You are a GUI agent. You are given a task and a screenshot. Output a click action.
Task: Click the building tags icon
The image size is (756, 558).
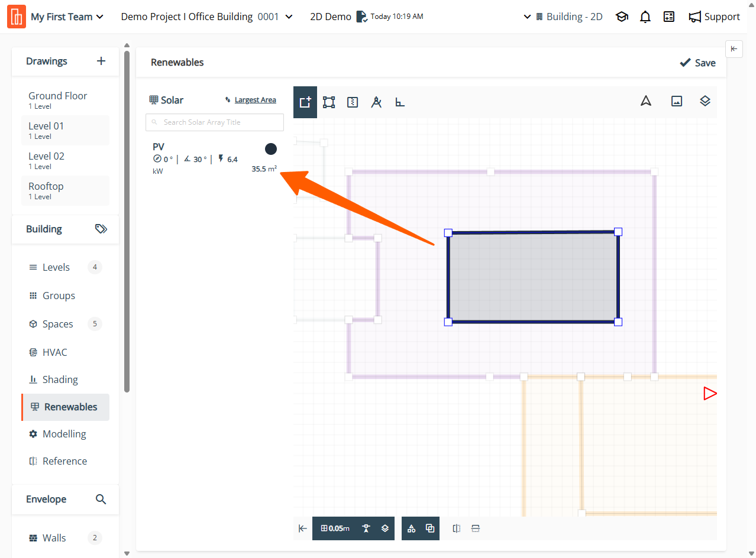(101, 229)
